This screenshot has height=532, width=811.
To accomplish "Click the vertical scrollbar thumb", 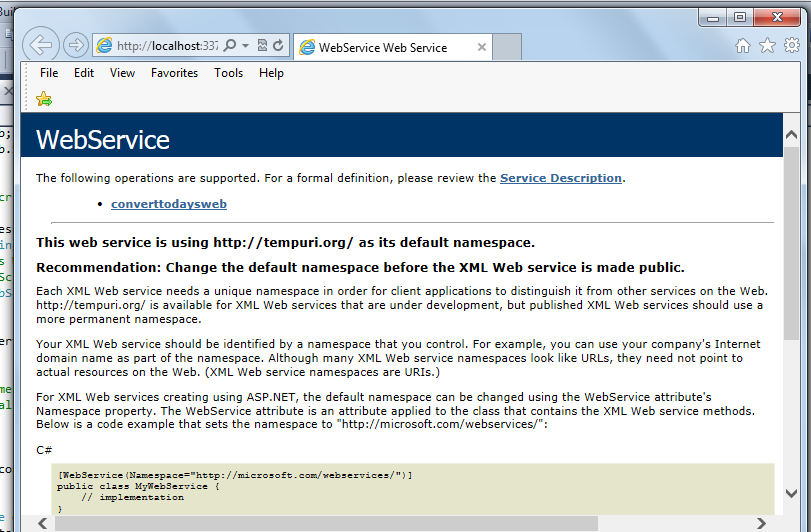I will (791, 243).
